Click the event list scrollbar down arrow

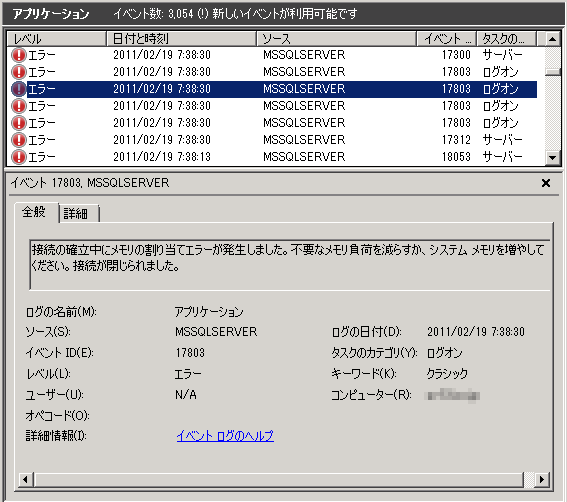coord(552,157)
